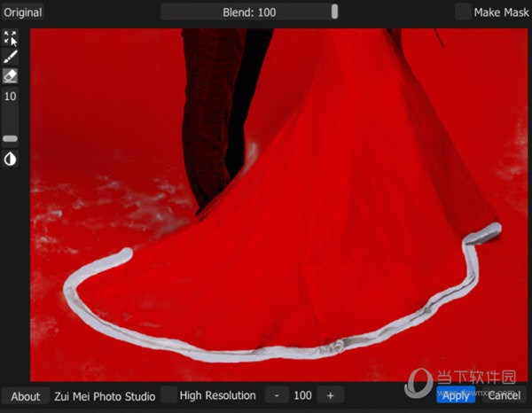
Task: Increase zoom with the plus button
Action: (x=331, y=395)
